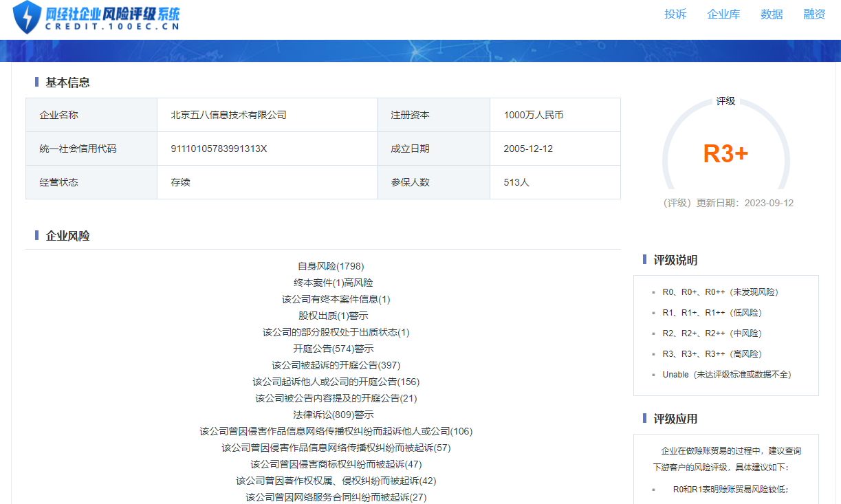Click the R3+ rating gauge
The width and height of the screenshot is (841, 504).
click(725, 153)
